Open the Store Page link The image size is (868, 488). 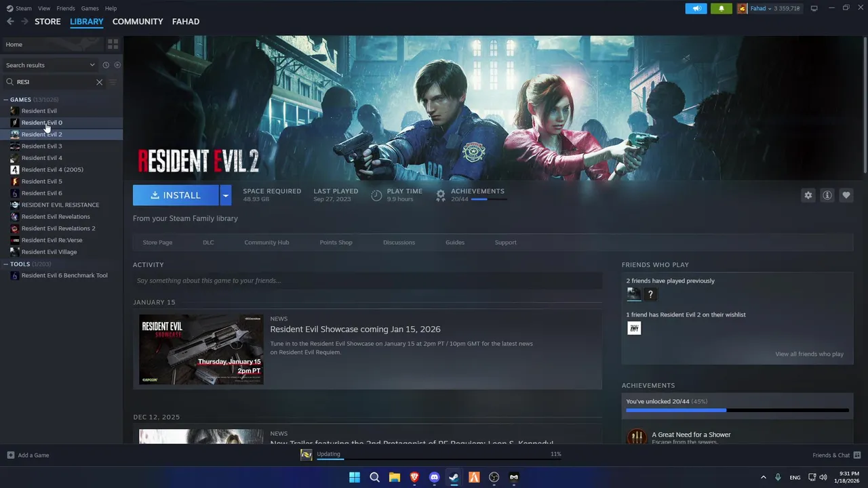pyautogui.click(x=157, y=243)
